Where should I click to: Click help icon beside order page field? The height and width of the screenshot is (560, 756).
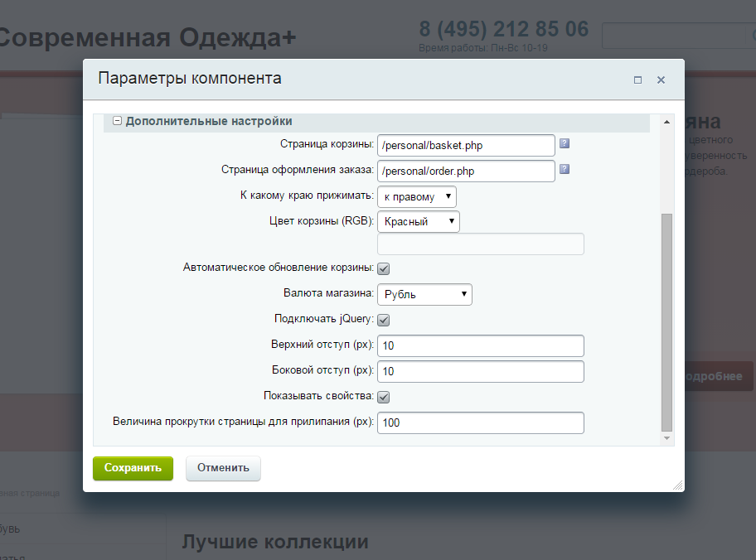tap(565, 169)
